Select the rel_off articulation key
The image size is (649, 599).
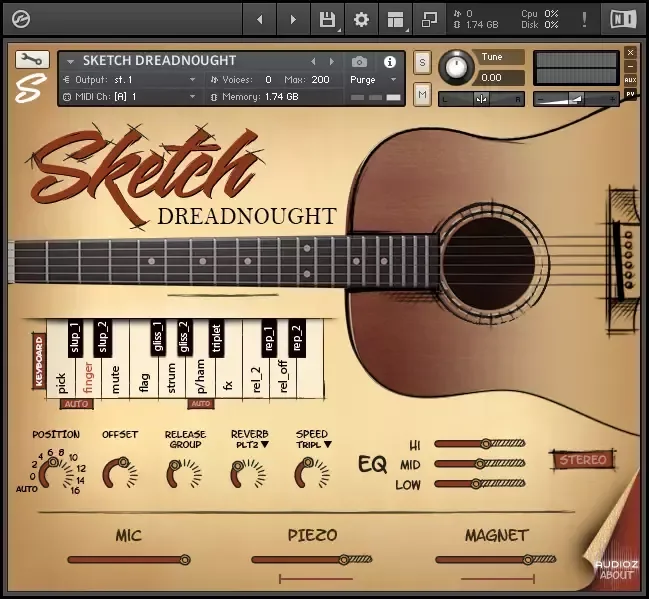(x=284, y=376)
